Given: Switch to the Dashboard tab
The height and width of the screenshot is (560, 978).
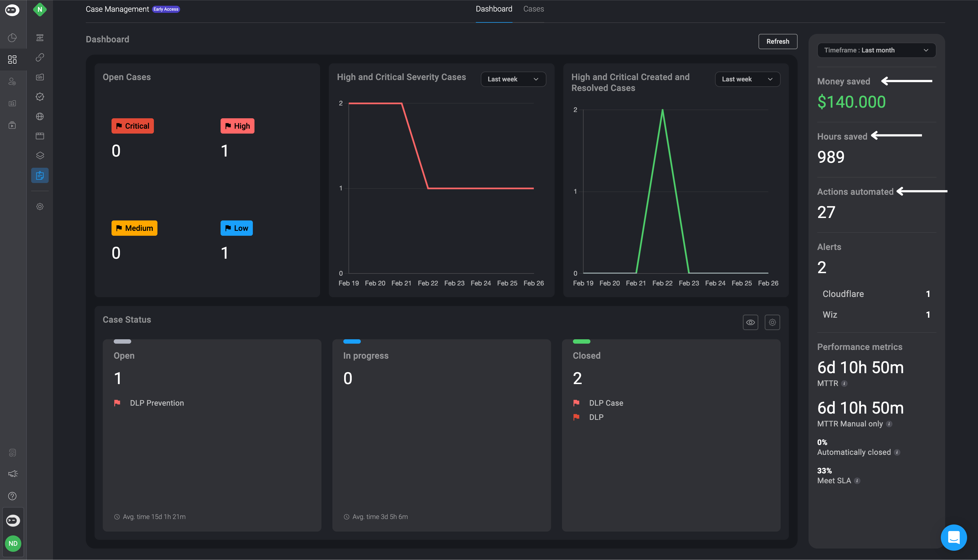Looking at the screenshot, I should tap(494, 9).
